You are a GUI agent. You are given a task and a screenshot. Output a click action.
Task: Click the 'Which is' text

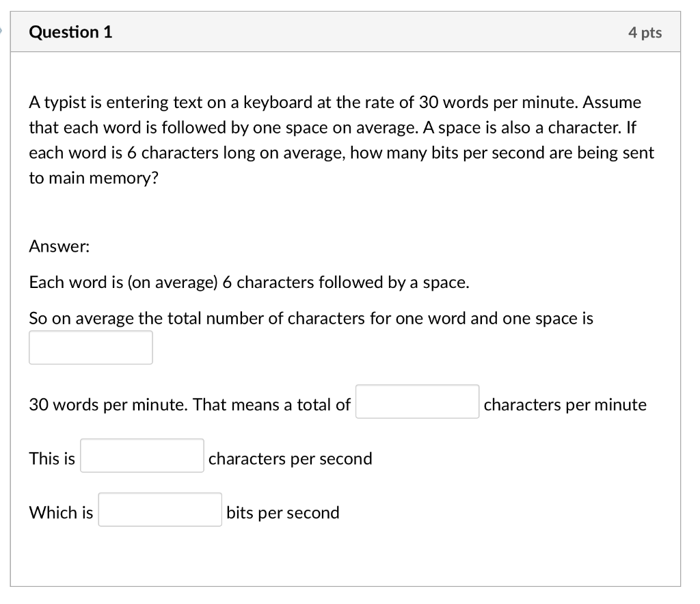click(x=61, y=513)
